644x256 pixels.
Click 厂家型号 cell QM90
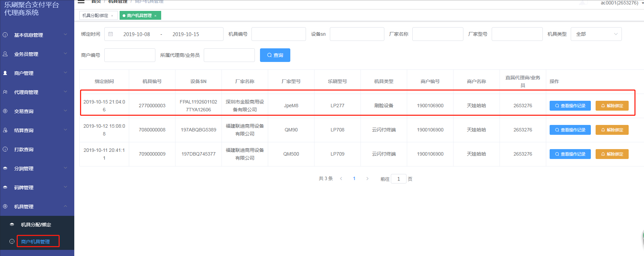[x=291, y=130]
